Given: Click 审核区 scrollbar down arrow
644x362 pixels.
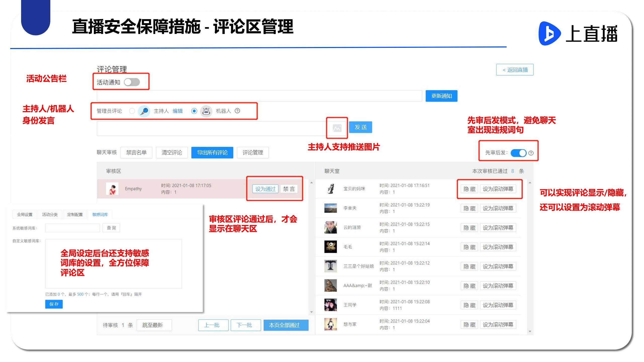Looking at the screenshot, I should 311,312.
